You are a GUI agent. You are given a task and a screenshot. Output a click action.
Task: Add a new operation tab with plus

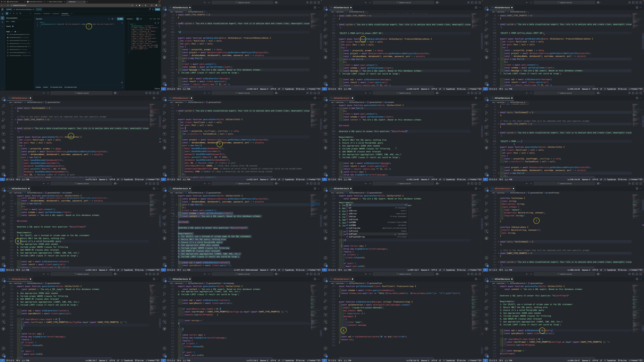pyautogui.click(x=72, y=13)
